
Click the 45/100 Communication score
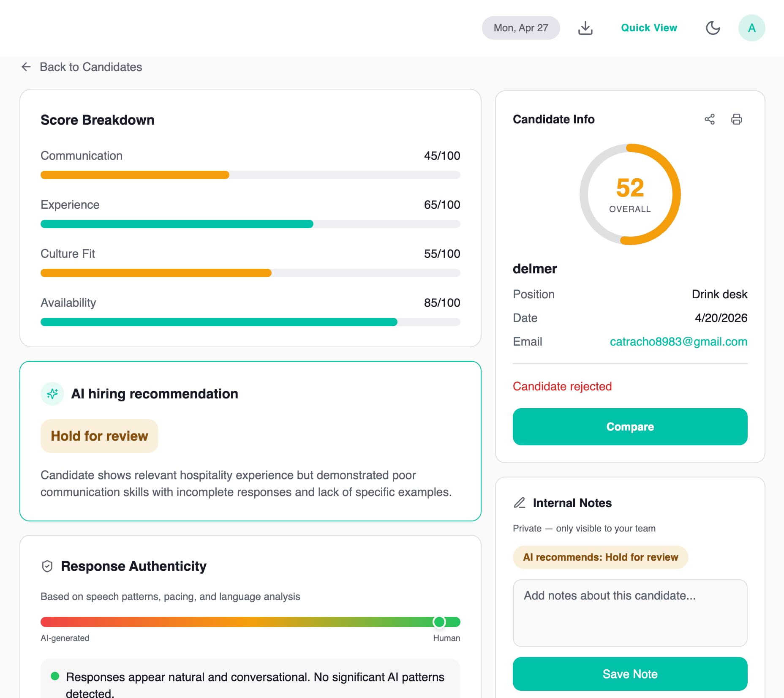(x=442, y=155)
